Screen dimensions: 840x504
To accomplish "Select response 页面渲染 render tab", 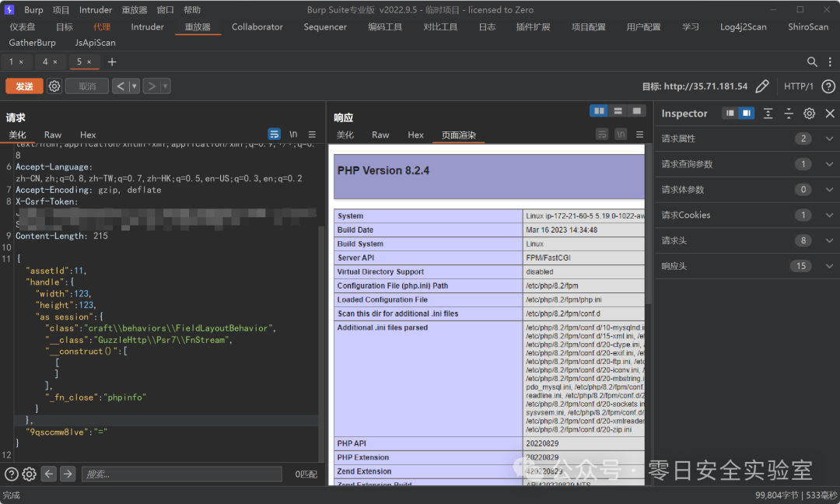I will [459, 135].
